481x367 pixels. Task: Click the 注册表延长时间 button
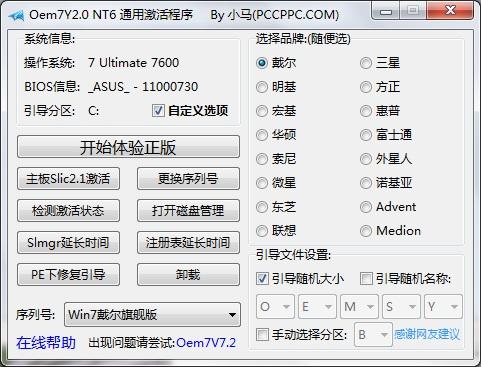point(188,243)
